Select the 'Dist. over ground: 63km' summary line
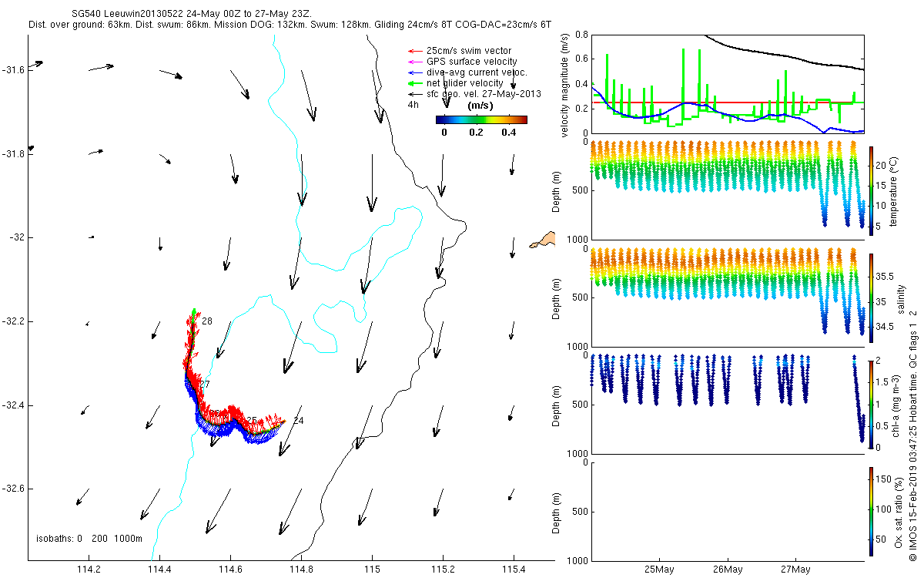 click(x=289, y=25)
